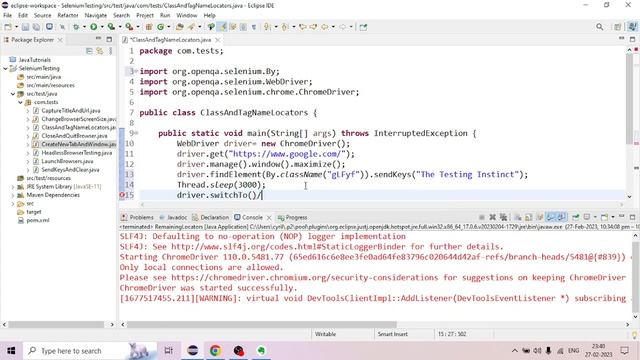Click the Open Type toolbar icon
640x360 pixels.
point(180,27)
